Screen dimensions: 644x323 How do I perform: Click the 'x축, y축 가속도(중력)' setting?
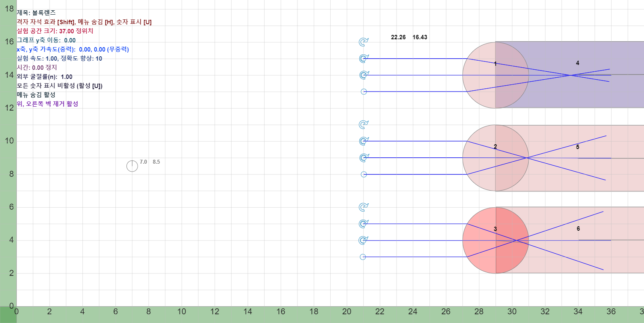[x=73, y=49]
